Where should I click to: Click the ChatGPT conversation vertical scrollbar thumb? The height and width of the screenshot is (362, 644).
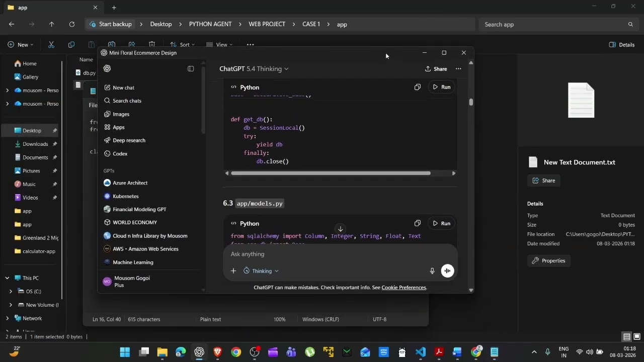pyautogui.click(x=471, y=102)
